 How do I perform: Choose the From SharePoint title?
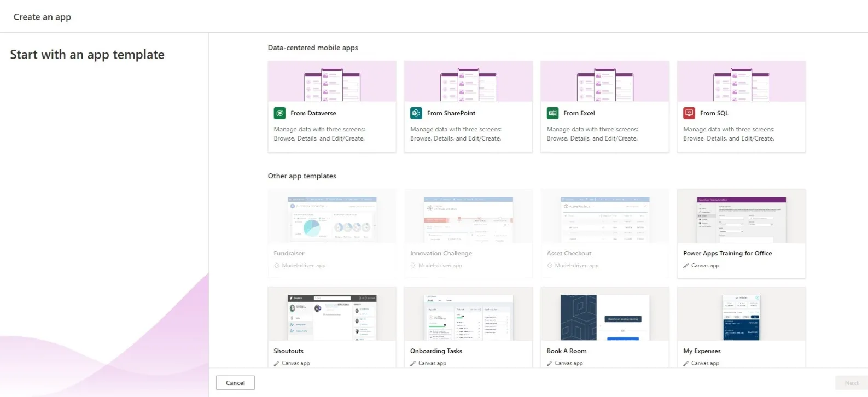point(451,113)
